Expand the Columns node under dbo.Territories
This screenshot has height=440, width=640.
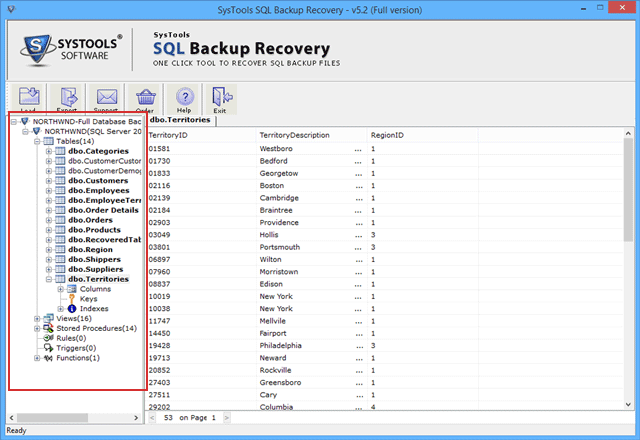pyautogui.click(x=61, y=289)
